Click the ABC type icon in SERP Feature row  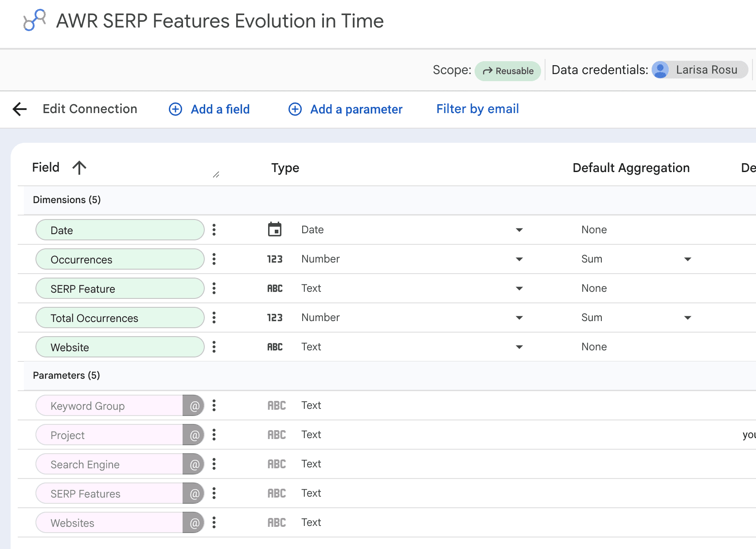pos(275,288)
